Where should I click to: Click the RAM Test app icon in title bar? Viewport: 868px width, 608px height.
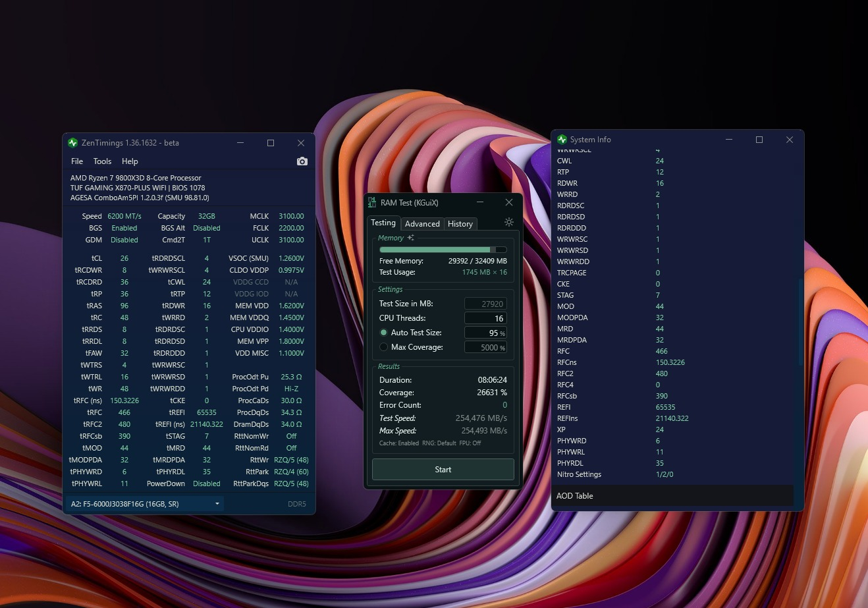[x=372, y=203]
